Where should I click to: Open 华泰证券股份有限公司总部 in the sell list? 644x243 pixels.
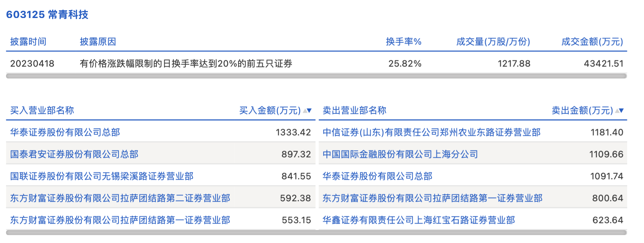coord(377,176)
